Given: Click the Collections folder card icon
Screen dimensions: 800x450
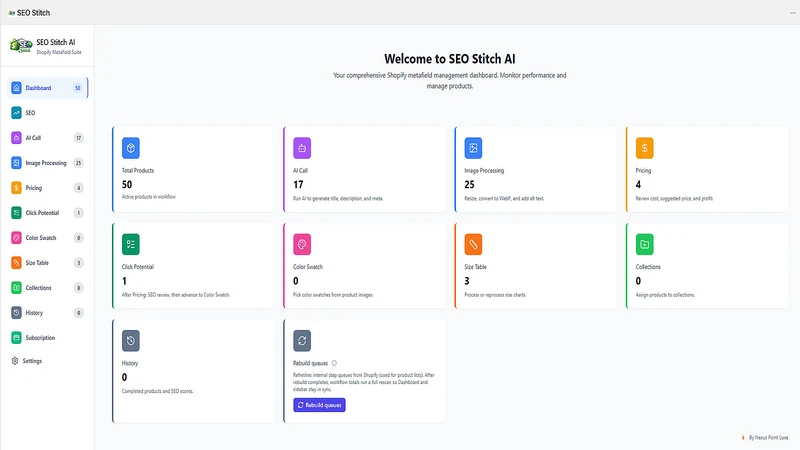Looking at the screenshot, I should coord(644,244).
